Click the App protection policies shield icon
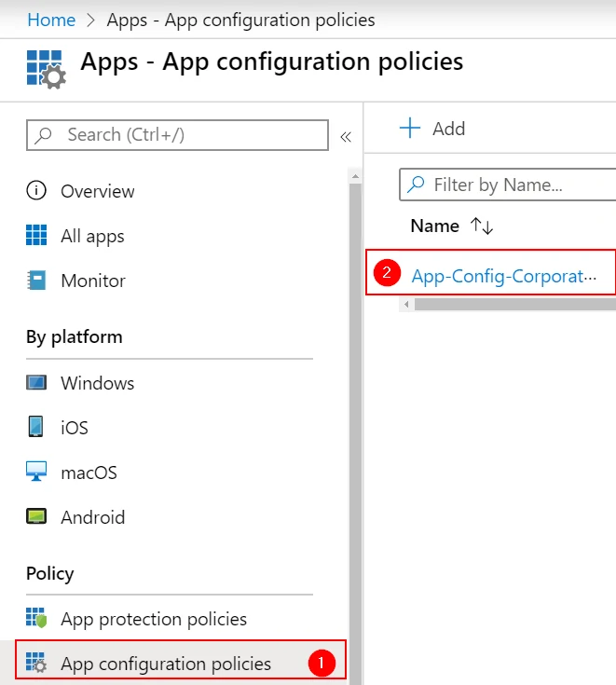 36,618
